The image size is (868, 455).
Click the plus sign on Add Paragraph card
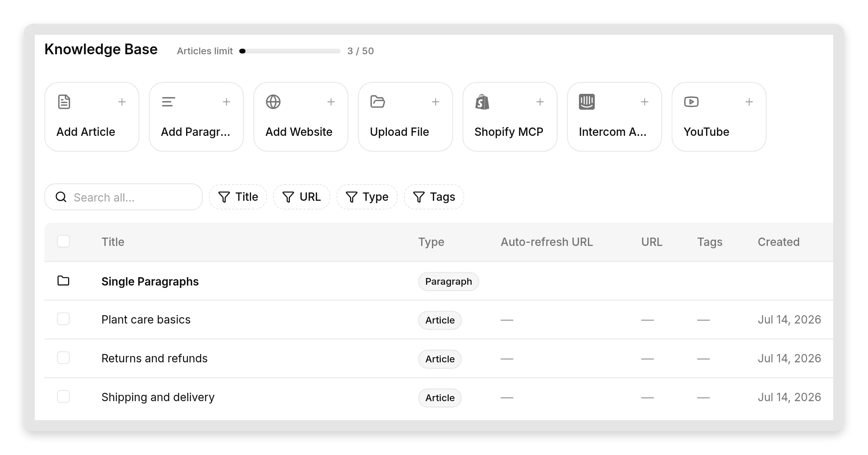click(227, 102)
